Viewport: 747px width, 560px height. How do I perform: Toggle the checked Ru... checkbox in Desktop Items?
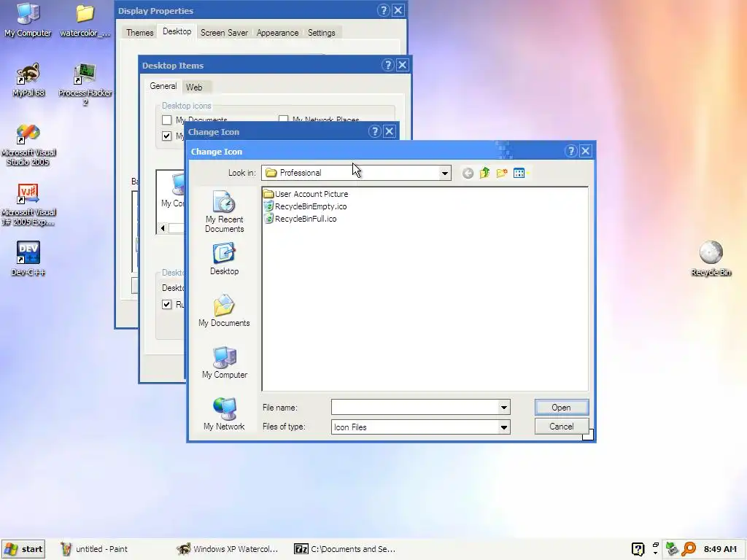pos(166,304)
